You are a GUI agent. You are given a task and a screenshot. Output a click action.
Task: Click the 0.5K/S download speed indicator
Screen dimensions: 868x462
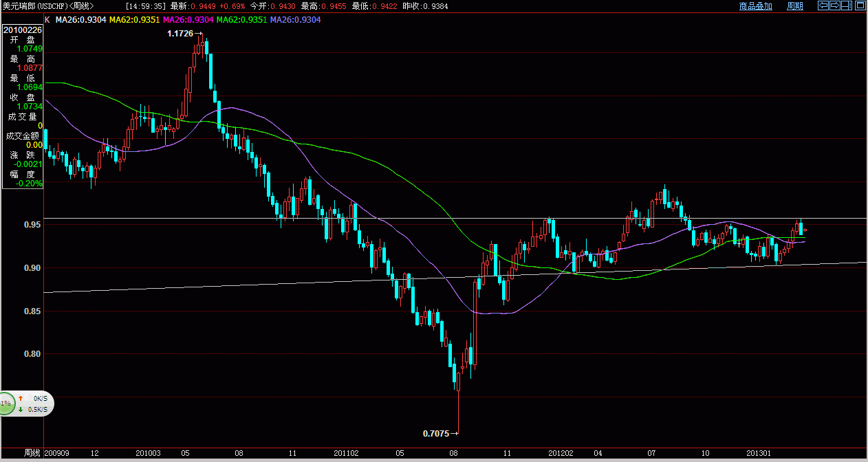tap(33, 410)
